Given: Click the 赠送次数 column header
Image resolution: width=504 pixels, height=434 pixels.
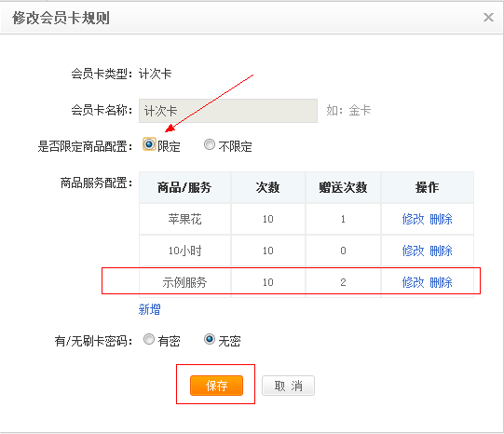Looking at the screenshot, I should pyautogui.click(x=343, y=187).
